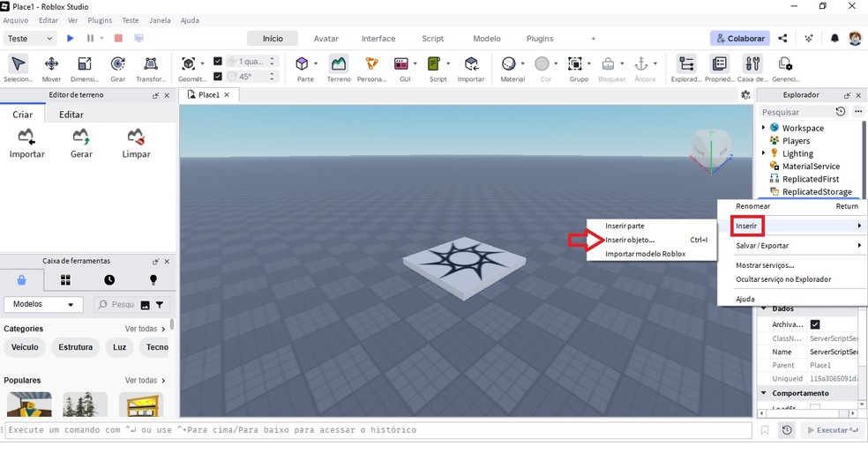This screenshot has width=868, height=460.
Task: Click the Importar terrain icon
Action: (x=26, y=143)
